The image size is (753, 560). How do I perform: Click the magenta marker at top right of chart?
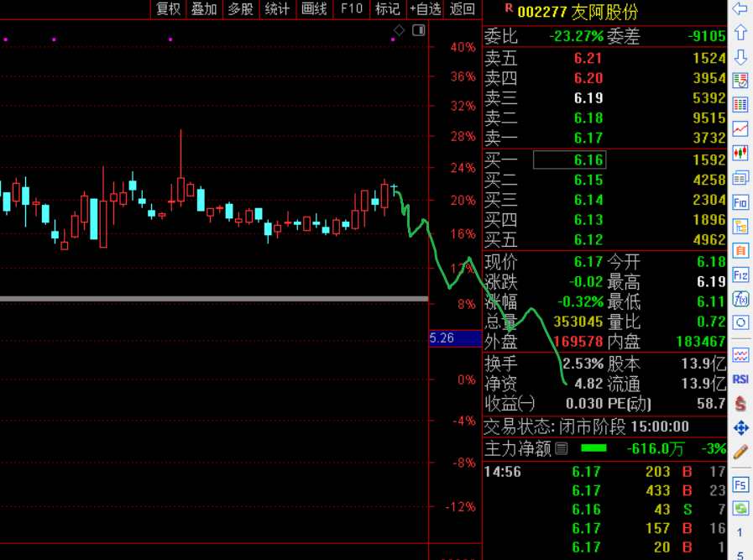pyautogui.click(x=394, y=39)
